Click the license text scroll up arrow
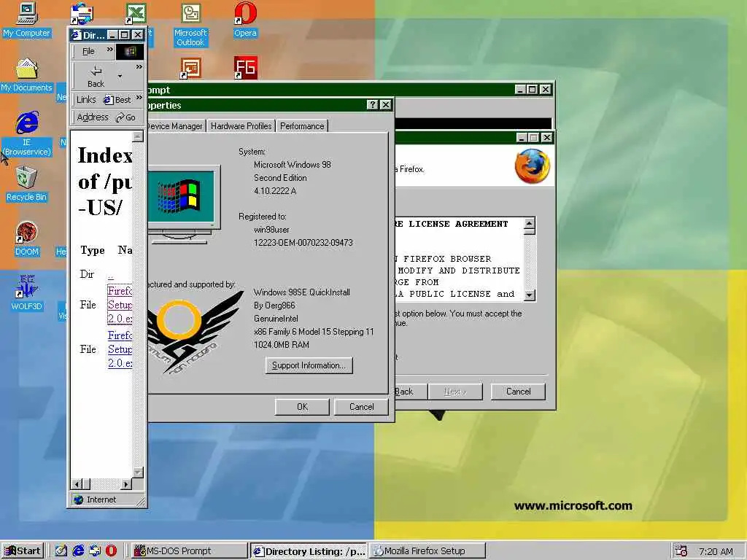 pyautogui.click(x=530, y=223)
